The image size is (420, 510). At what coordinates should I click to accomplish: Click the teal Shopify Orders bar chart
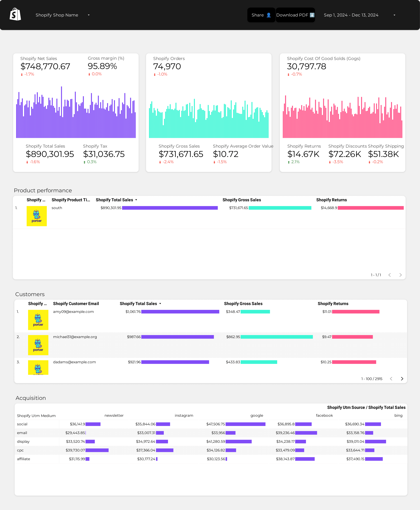pyautogui.click(x=208, y=118)
